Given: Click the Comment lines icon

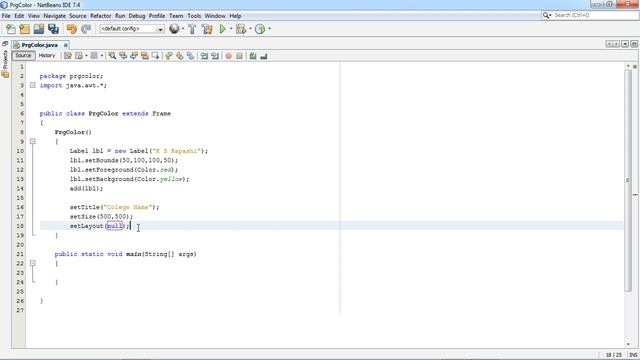Looking at the screenshot, I should [253, 56].
